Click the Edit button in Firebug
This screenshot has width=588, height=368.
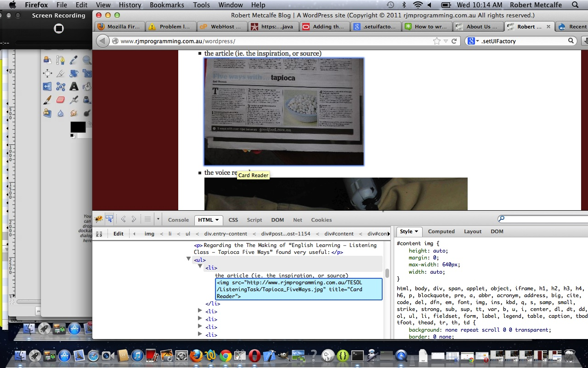pos(119,234)
